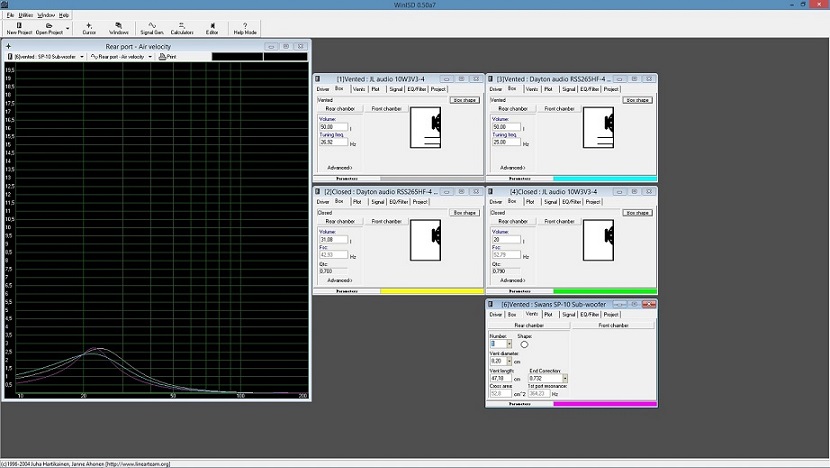Click Volume field in [2]Closed Dayton window

click(x=333, y=240)
